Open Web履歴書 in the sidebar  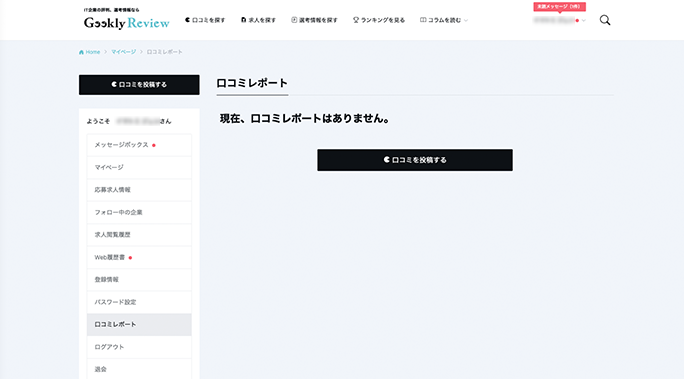tap(139, 257)
